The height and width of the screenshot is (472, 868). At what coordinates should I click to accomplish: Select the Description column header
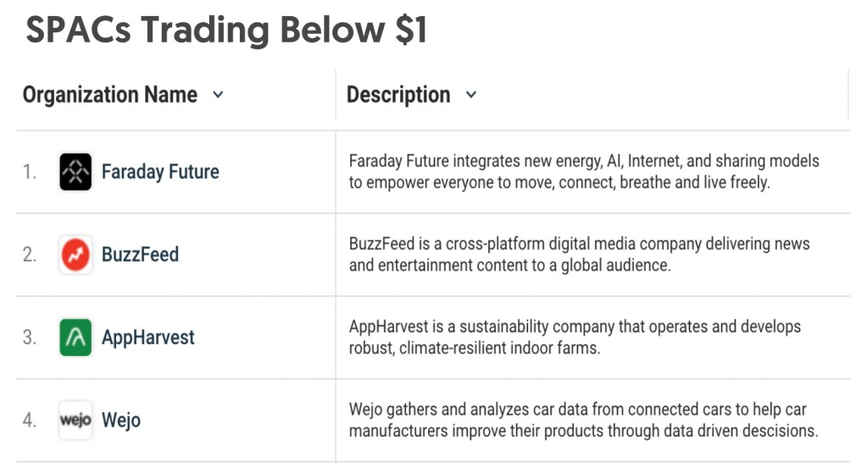(x=398, y=95)
